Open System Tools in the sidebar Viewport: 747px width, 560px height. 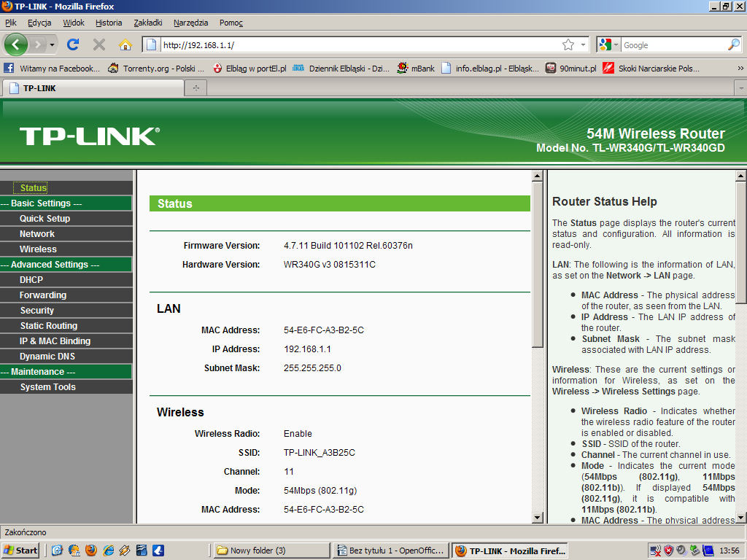point(47,387)
